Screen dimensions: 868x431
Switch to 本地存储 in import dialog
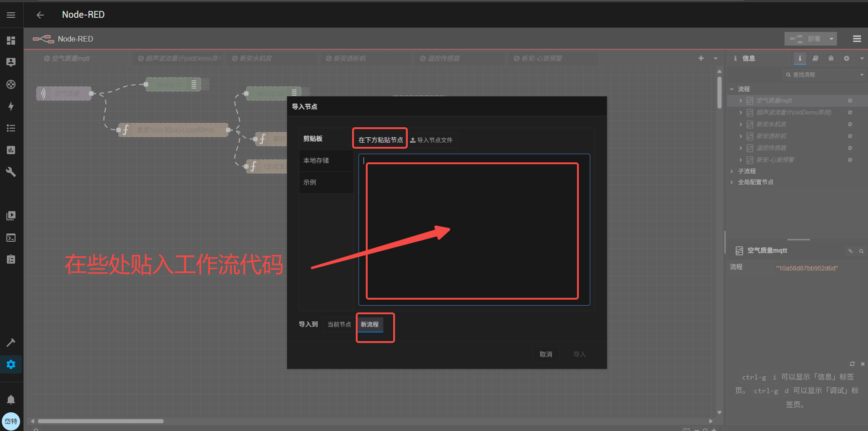point(316,161)
